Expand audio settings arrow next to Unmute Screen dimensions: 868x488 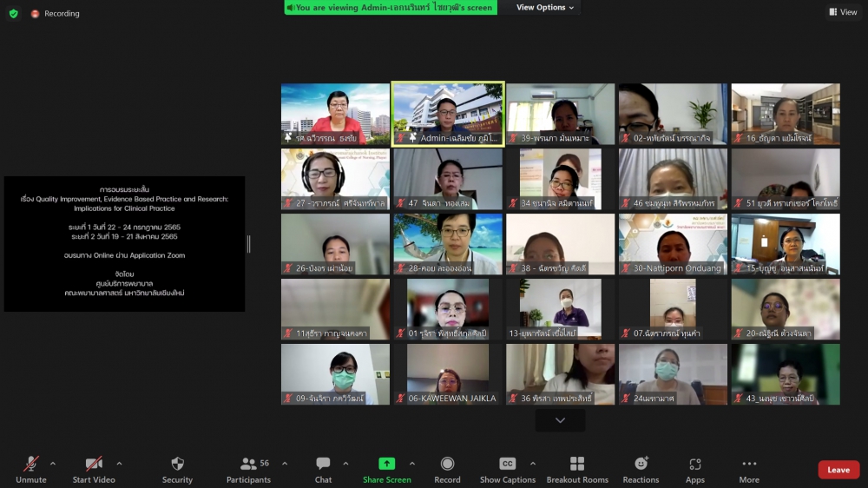pos(52,463)
